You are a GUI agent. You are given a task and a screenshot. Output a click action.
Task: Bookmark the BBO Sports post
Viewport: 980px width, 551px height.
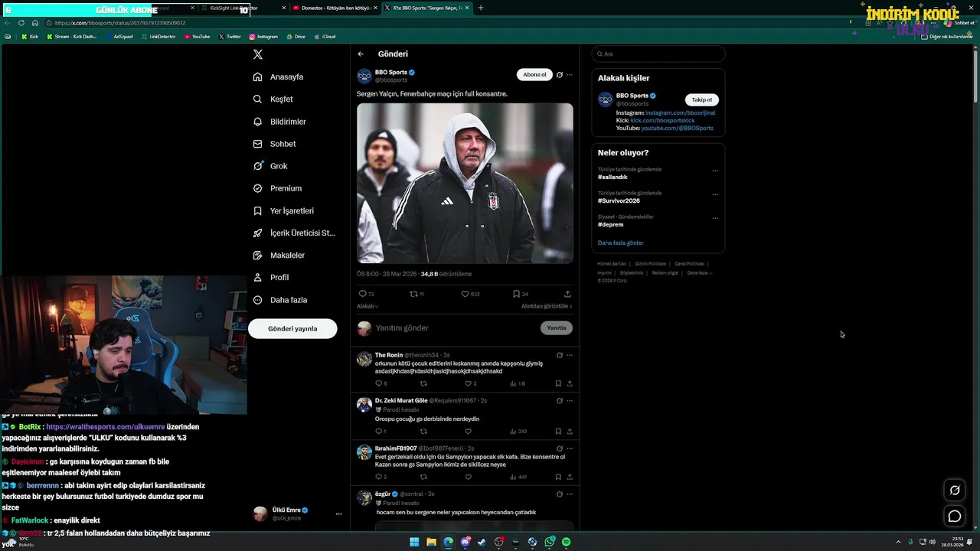[x=521, y=294]
